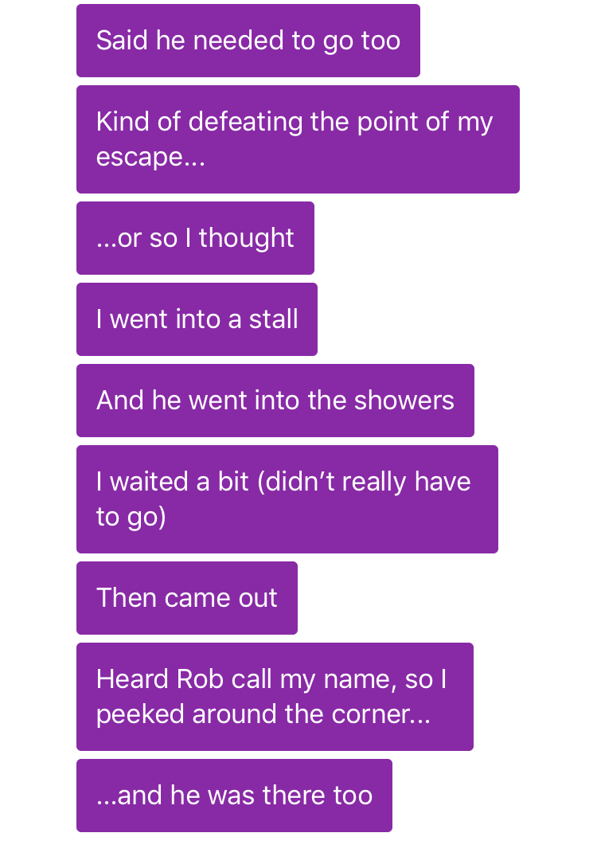Tap the "...and he was there too" message
Screen dimensions: 597x868
234,796
